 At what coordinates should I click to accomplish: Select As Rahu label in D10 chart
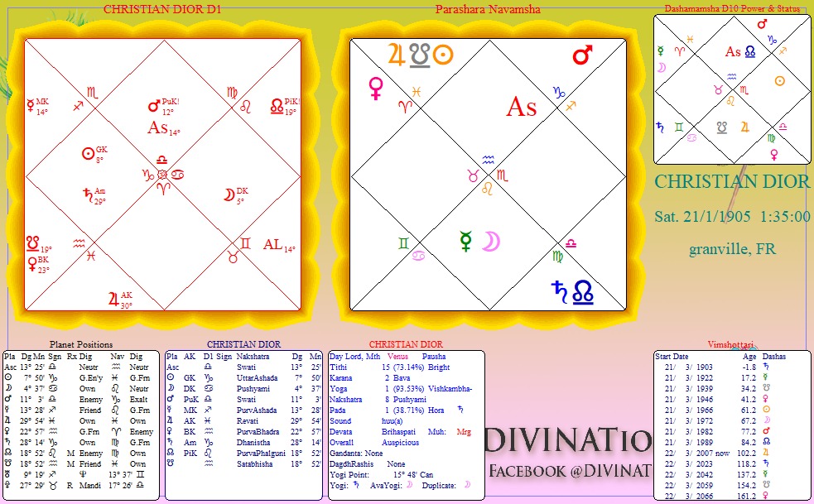740,52
